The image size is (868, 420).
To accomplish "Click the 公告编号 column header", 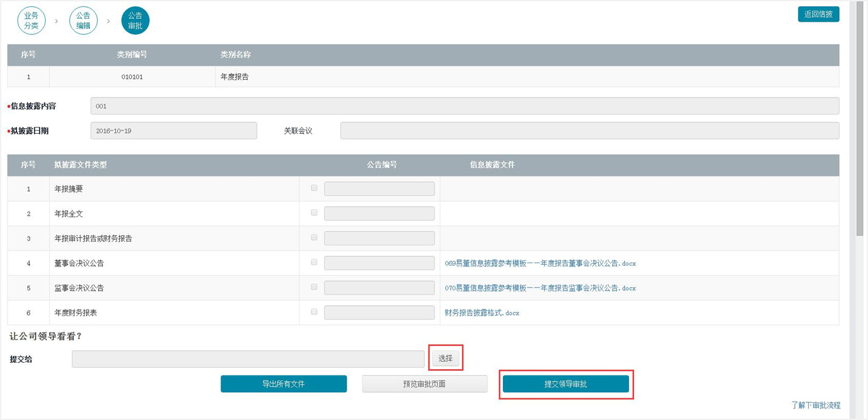I will (382, 164).
